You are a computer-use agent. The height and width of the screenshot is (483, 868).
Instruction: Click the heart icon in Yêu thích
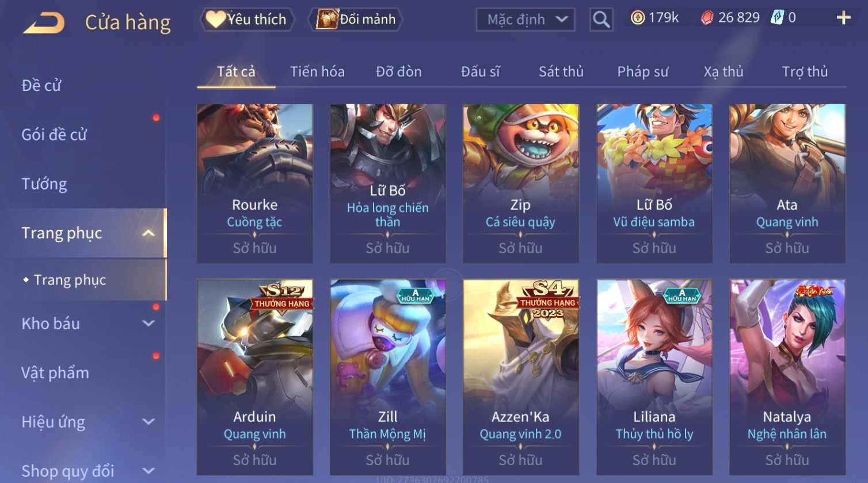coord(216,20)
